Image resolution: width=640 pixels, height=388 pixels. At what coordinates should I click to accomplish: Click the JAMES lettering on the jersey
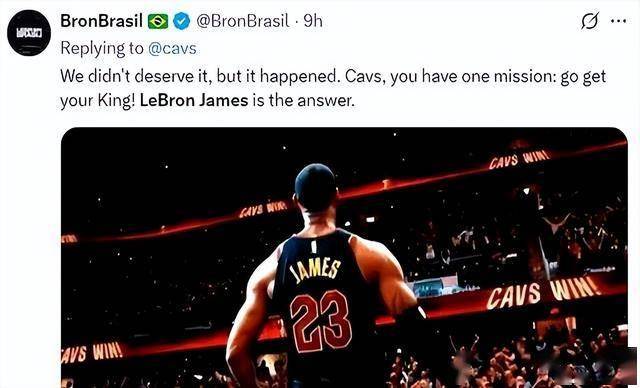315,269
